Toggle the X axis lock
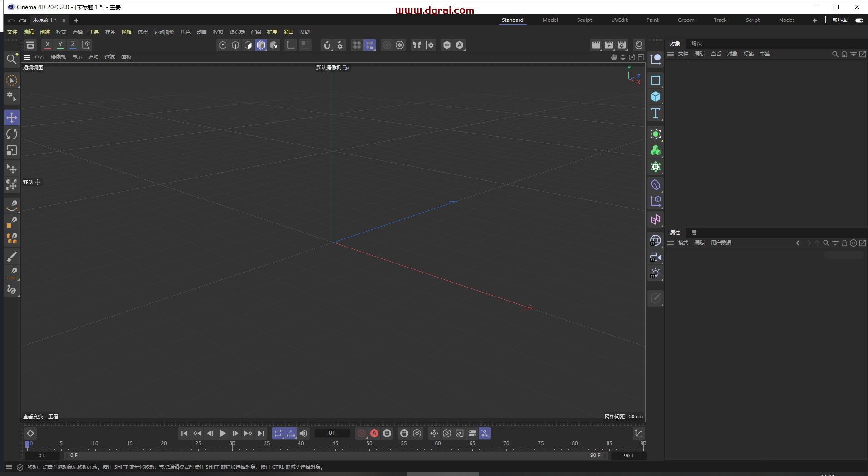Viewport: 868px width, 476px height. (x=47, y=45)
